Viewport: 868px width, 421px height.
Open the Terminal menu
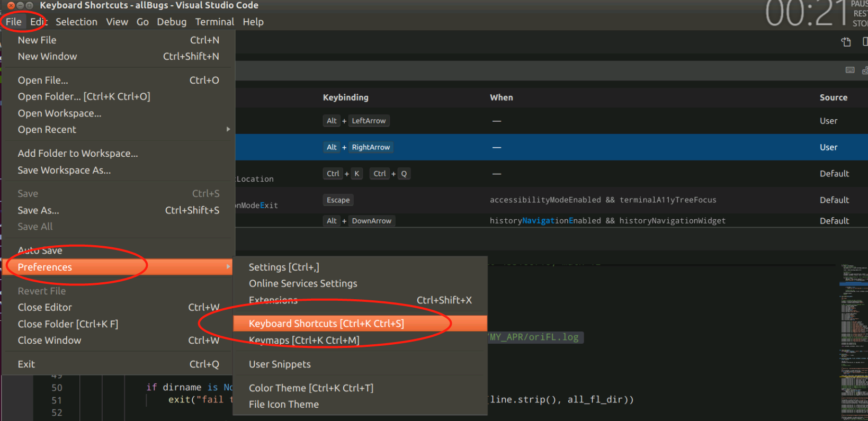point(214,22)
